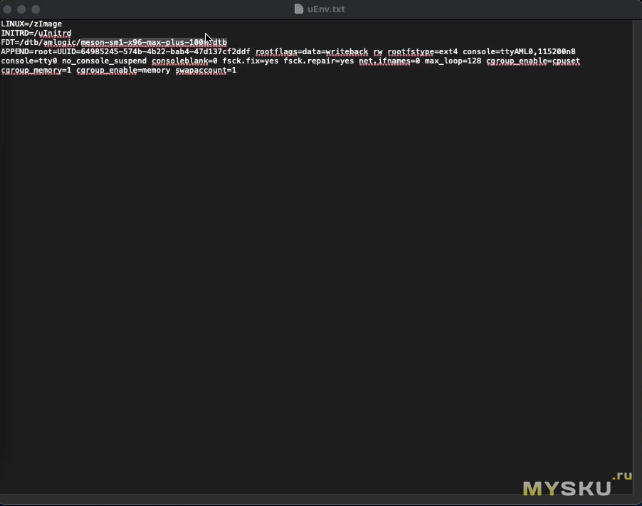This screenshot has height=506, width=642.
Task: Click the document icon beside uEnv.txt title
Action: (299, 9)
